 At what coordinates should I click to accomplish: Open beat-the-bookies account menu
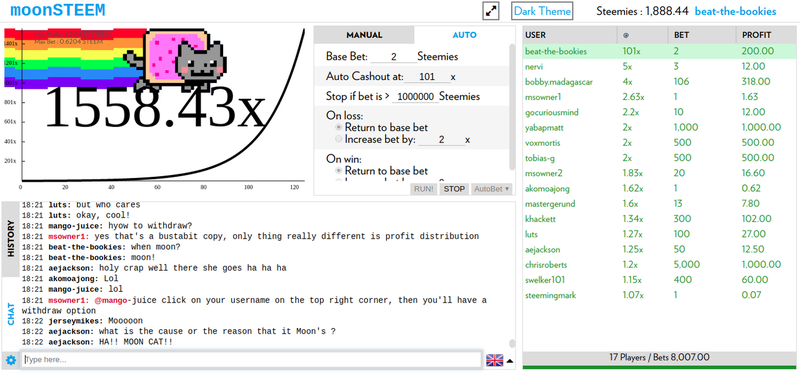pos(736,11)
